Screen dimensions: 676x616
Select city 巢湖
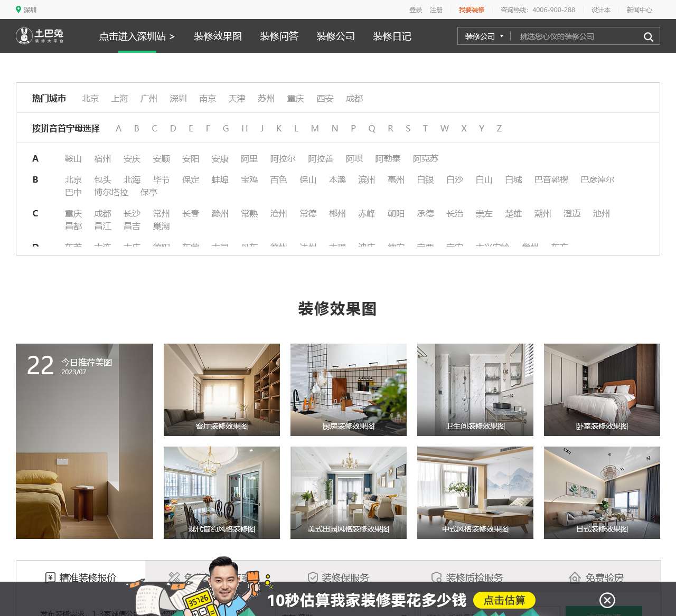coord(162,226)
